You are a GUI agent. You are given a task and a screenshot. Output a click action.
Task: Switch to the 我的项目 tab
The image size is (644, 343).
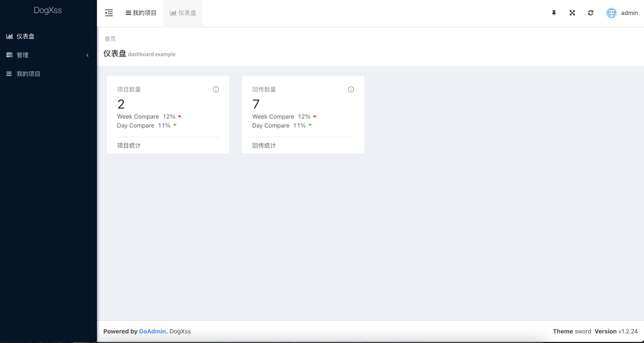141,13
